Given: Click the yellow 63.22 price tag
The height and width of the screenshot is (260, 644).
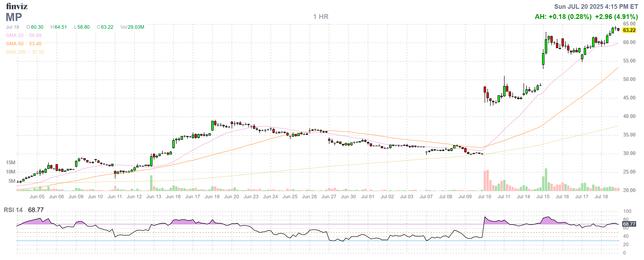Looking at the screenshot, I should (x=629, y=30).
